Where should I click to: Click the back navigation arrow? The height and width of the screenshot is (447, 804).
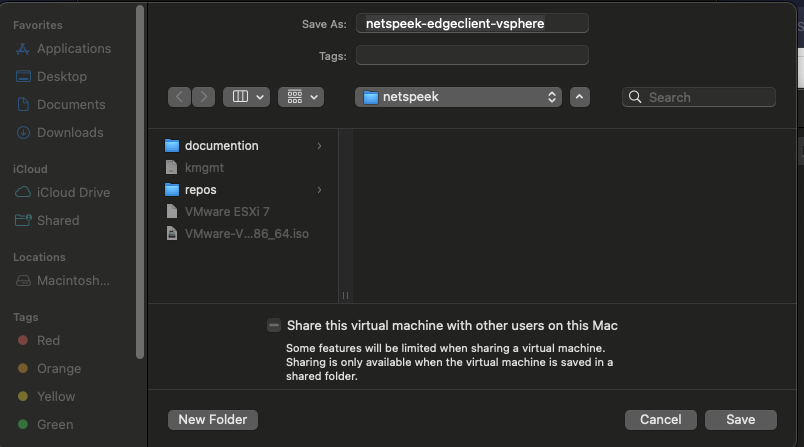180,97
